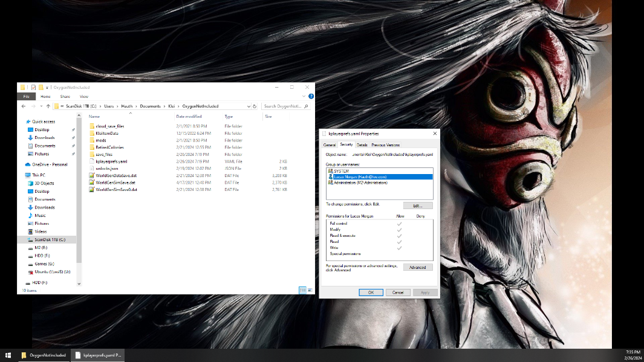Click the Up directory arrow icon

point(48,106)
